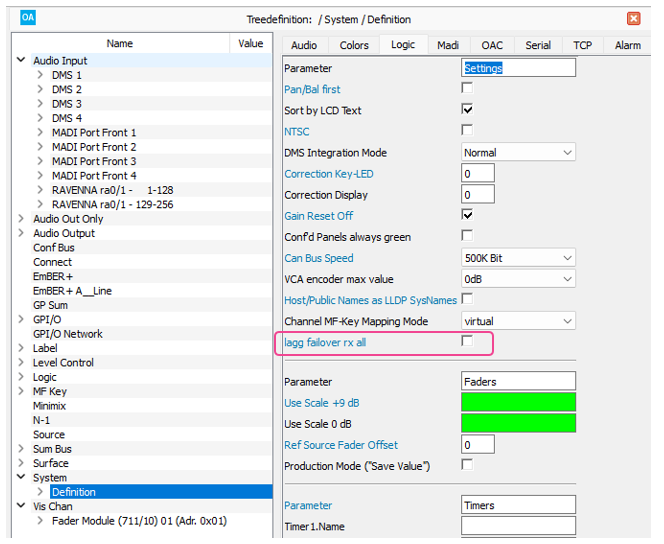Click the Name column header
Screen dimensions: 664x544
tap(120, 44)
